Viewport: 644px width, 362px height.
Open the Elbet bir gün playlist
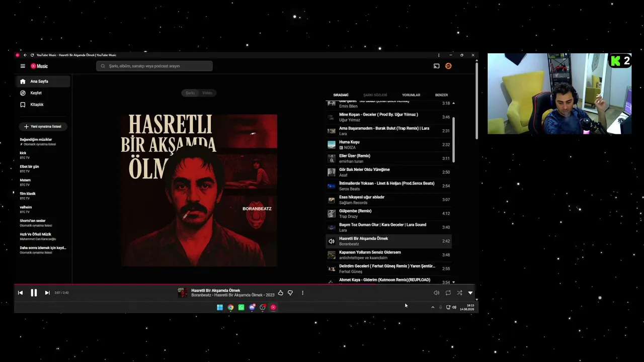[x=43, y=169]
